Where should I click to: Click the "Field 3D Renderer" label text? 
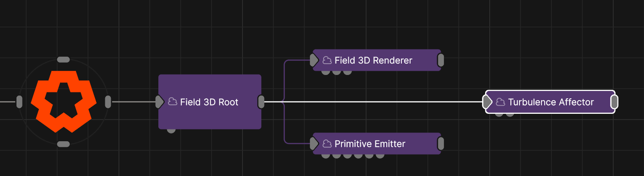coord(373,60)
